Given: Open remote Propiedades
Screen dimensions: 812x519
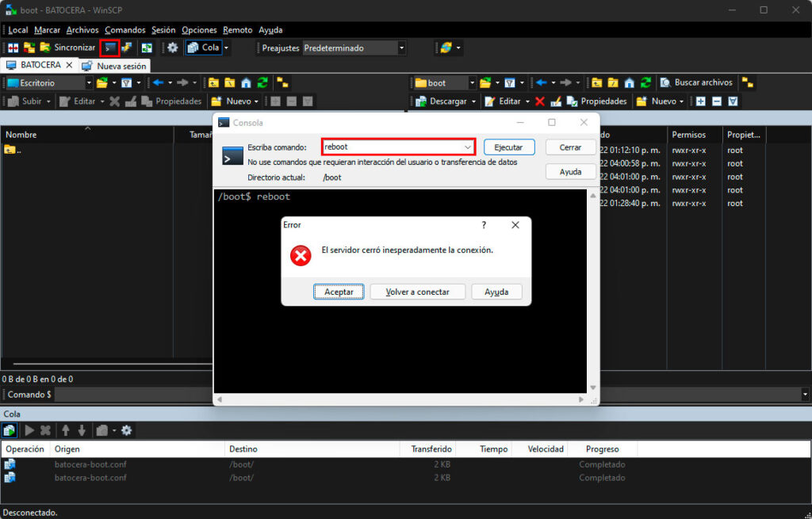Looking at the screenshot, I should coord(596,101).
